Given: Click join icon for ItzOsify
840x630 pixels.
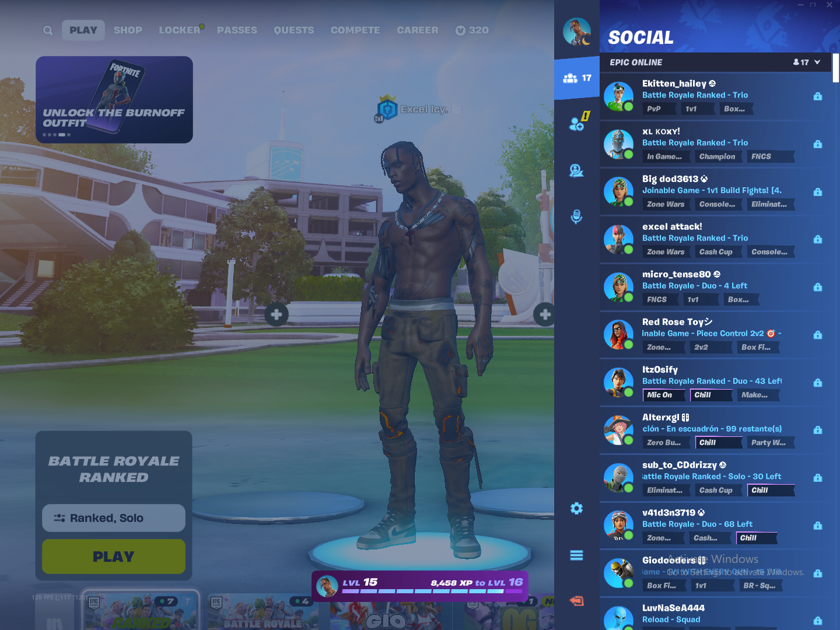Looking at the screenshot, I should (818, 383).
